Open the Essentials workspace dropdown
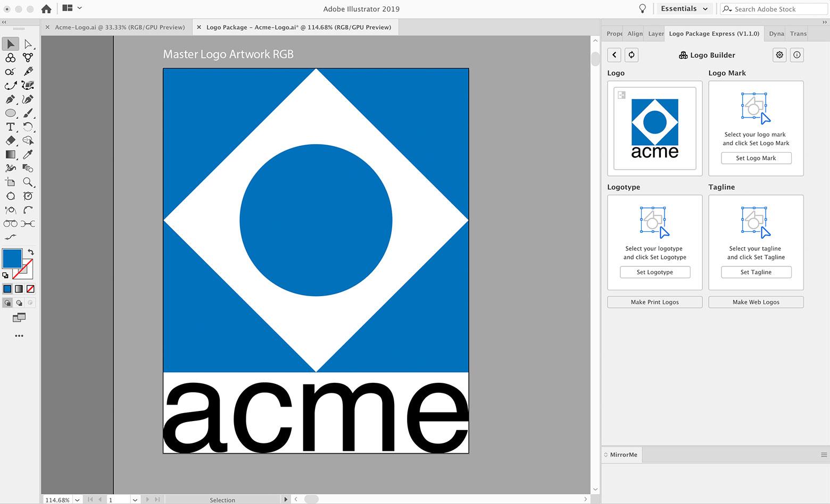The height and width of the screenshot is (504, 830). [685, 9]
